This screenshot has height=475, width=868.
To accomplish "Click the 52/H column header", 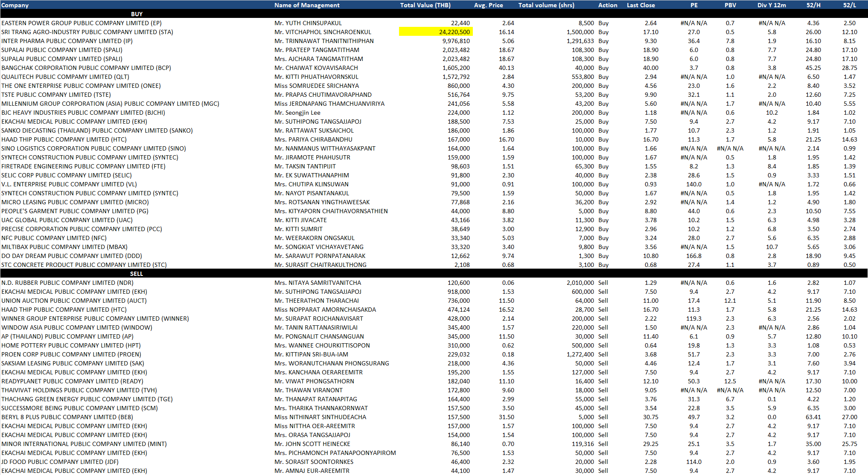I will [x=813, y=5].
